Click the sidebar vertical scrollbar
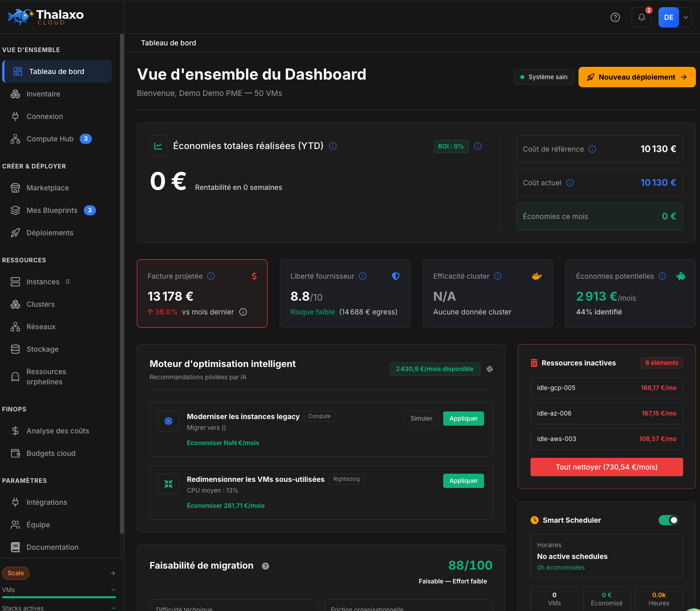 [x=122, y=284]
